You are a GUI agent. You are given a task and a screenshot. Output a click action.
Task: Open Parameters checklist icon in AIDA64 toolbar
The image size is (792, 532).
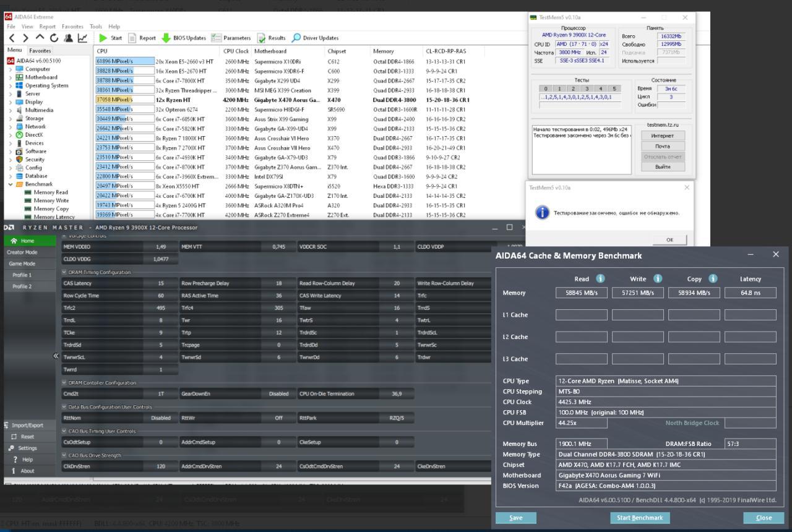pyautogui.click(x=216, y=38)
